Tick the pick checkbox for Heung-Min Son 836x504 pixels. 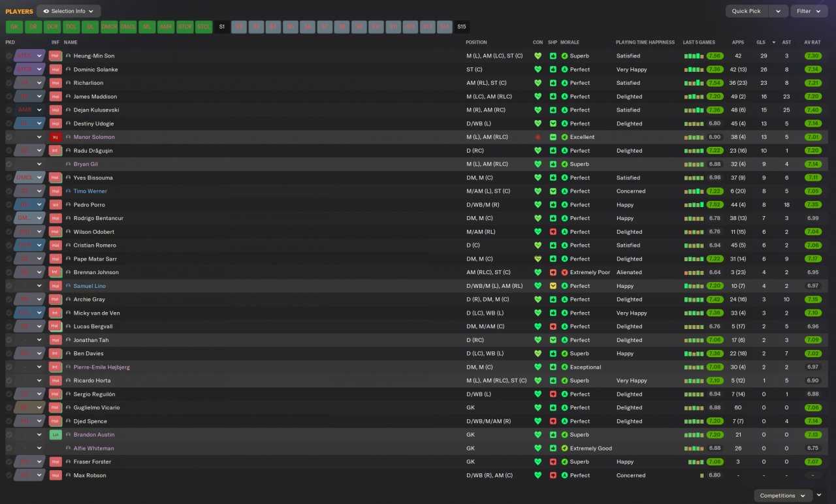(9, 56)
